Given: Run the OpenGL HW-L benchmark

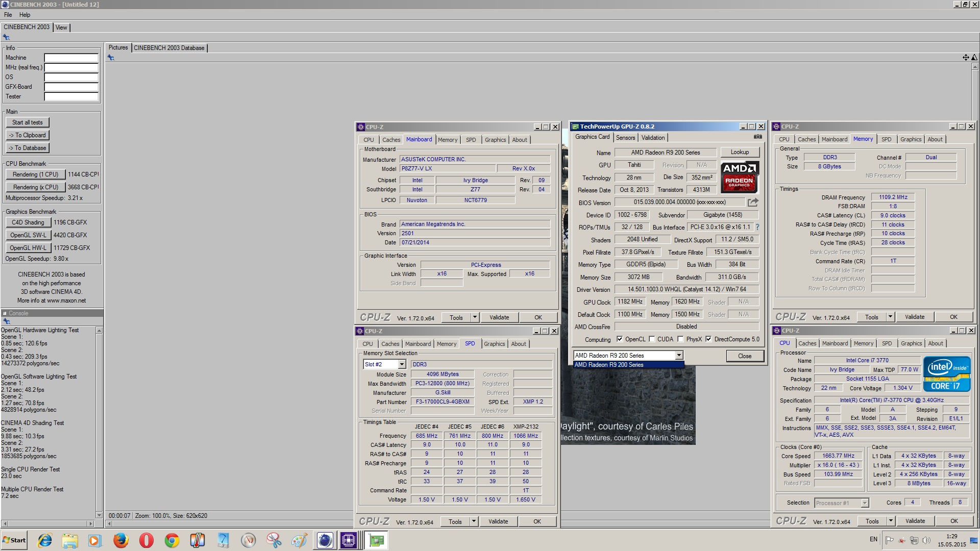Looking at the screenshot, I should point(28,248).
